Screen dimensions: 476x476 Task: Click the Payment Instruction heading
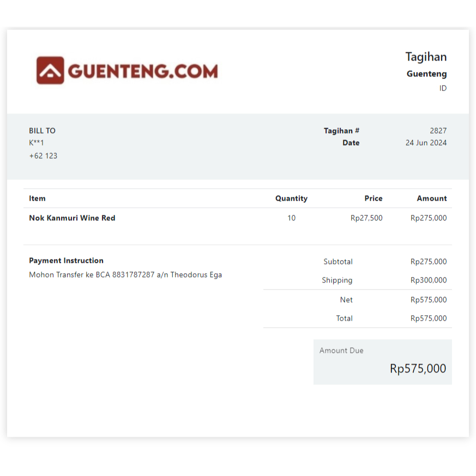[x=66, y=261]
